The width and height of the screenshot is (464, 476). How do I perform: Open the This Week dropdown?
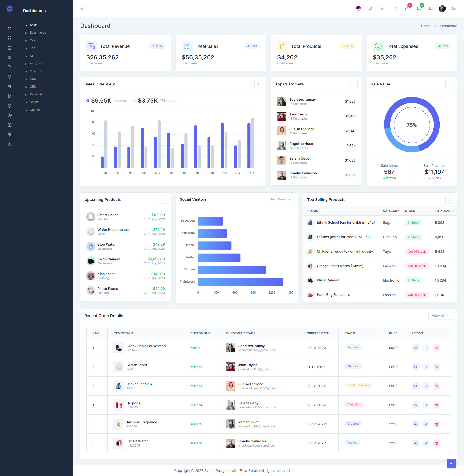pyautogui.click(x=280, y=199)
